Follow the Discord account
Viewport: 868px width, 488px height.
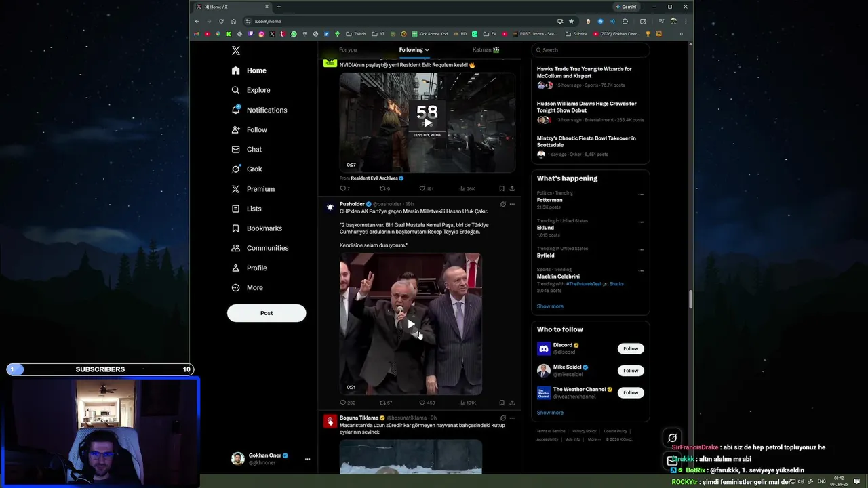point(631,348)
